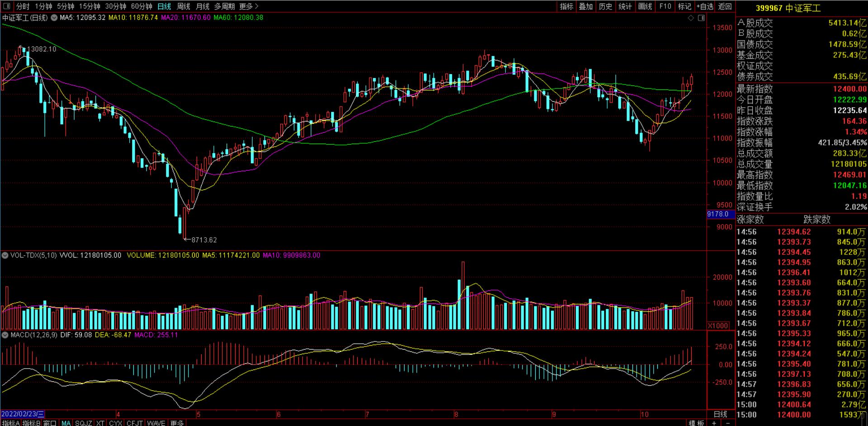Image resolution: width=868 pixels, height=426 pixels.
Task: Click the A股成交 value 5413.14亿
Action: point(848,23)
